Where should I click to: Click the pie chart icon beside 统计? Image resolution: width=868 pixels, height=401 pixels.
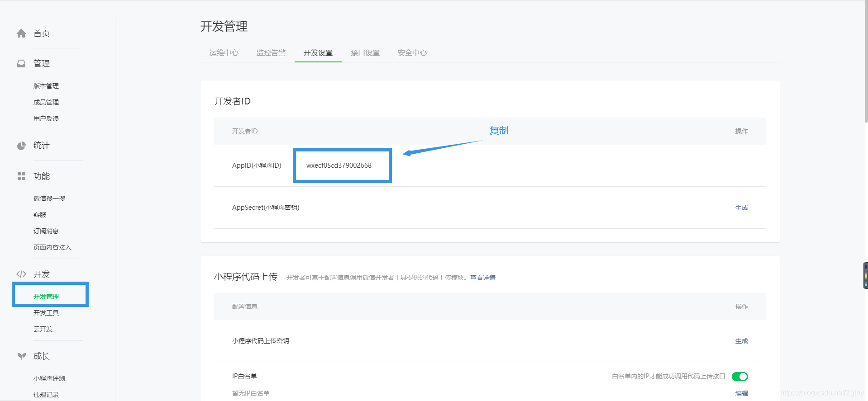coord(21,146)
